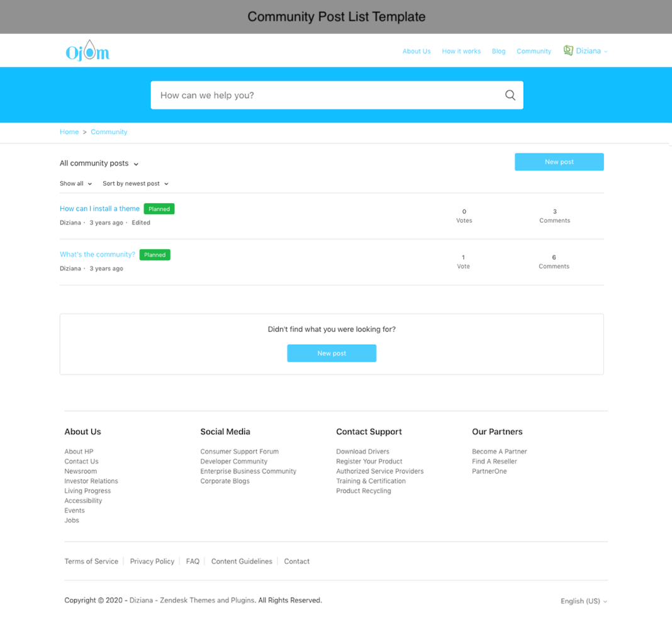Screen dimensions: 672x619
Task: Select Community in the top navigation
Action: [534, 52]
